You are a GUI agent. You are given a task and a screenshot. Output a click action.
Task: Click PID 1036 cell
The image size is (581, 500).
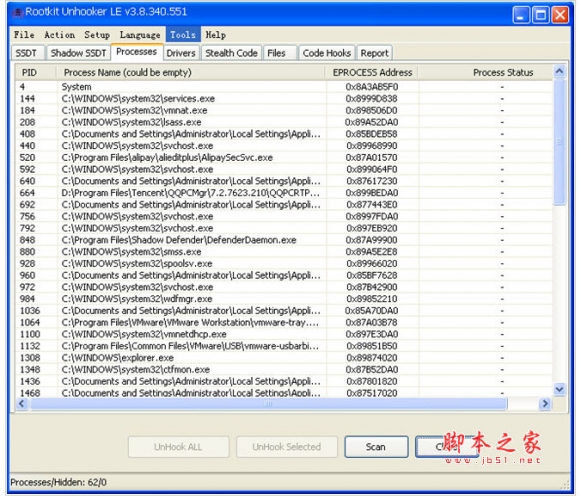[30, 311]
